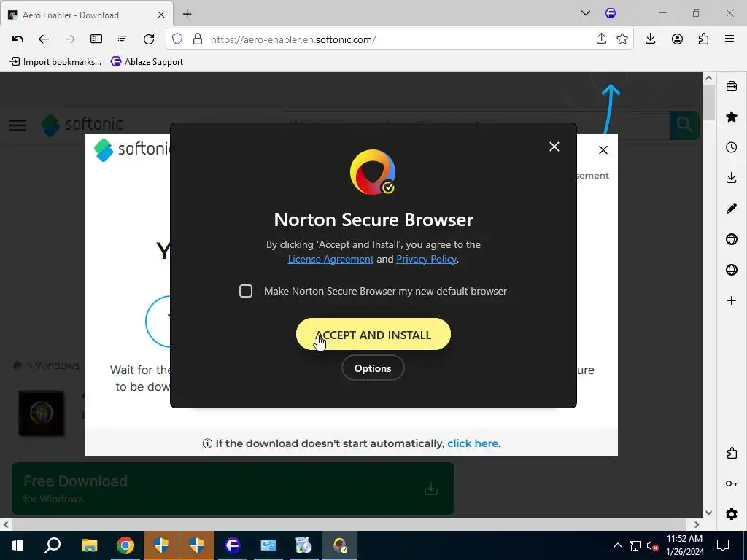View site security lock info

(197, 39)
